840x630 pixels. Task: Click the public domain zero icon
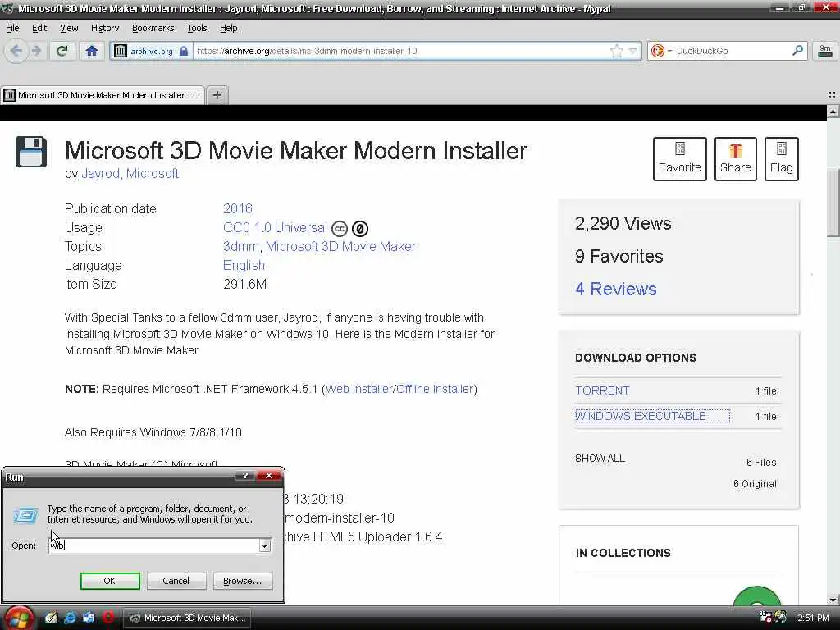pos(360,229)
